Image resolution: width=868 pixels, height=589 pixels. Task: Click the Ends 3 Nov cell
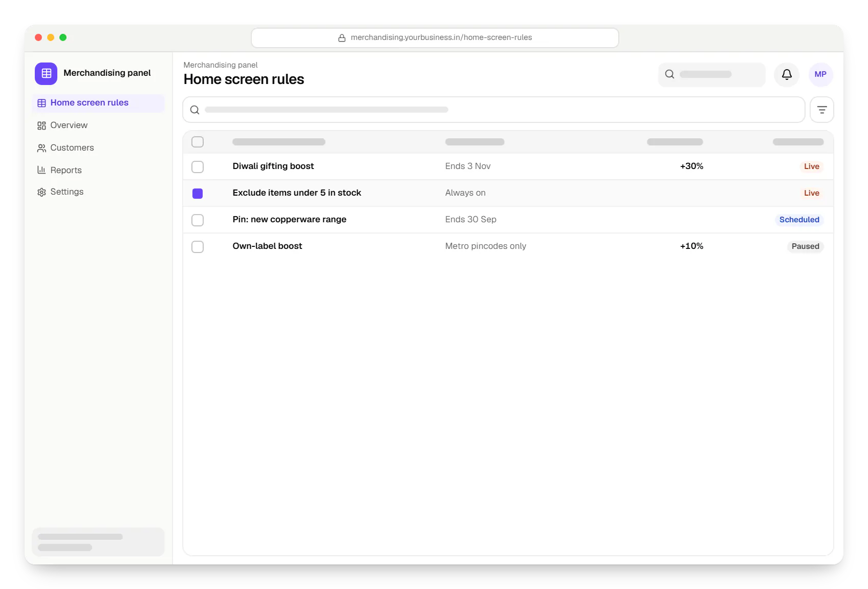[468, 166]
